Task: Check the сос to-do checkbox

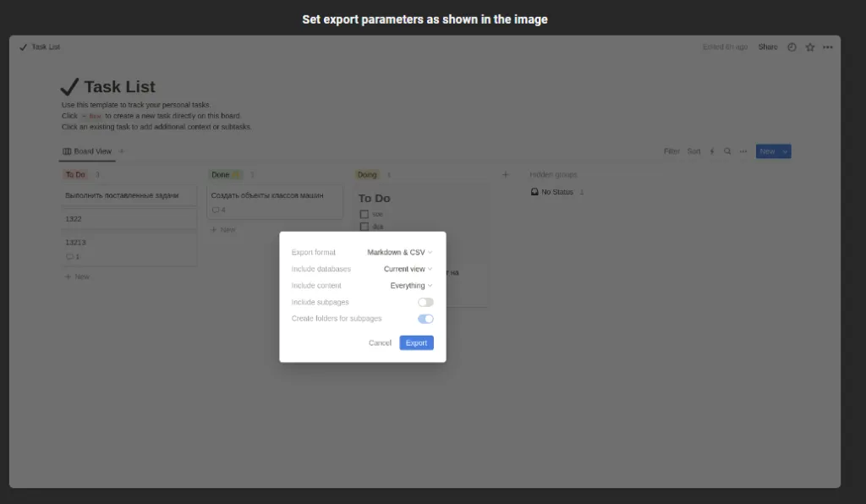Action: tap(364, 214)
